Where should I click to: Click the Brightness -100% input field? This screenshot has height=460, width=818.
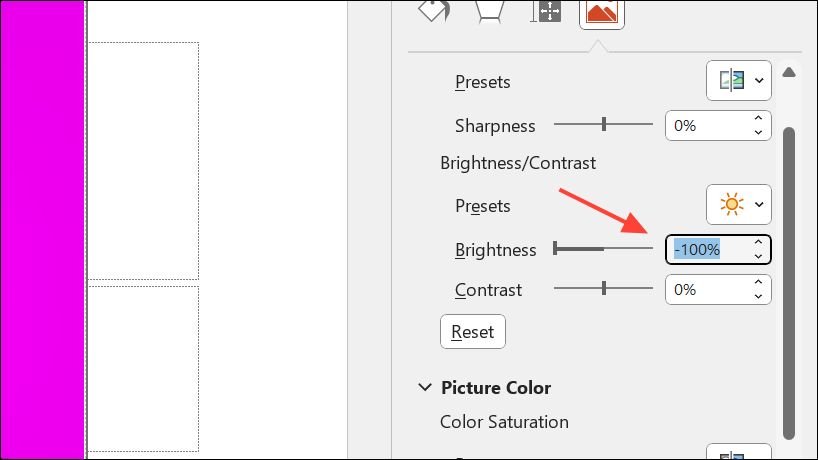coord(705,249)
